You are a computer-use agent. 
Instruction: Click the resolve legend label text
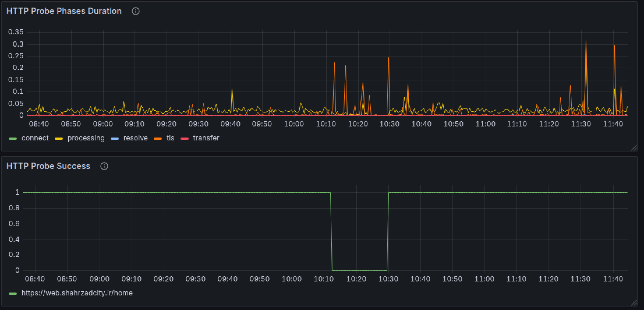pyautogui.click(x=135, y=138)
